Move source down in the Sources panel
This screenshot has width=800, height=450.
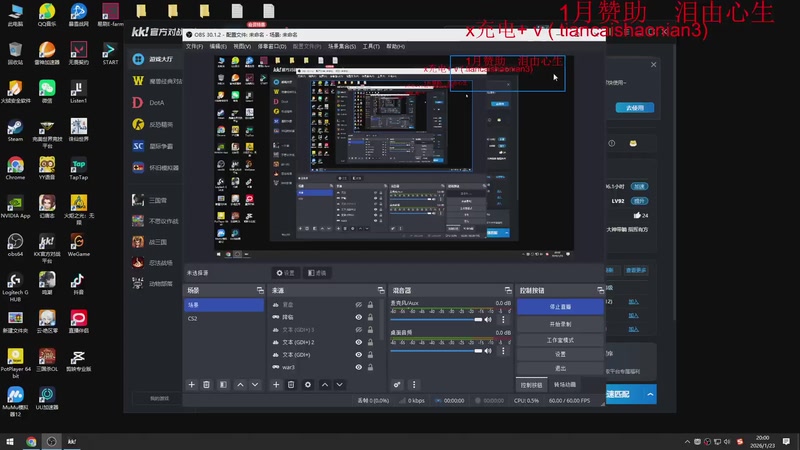(x=339, y=385)
